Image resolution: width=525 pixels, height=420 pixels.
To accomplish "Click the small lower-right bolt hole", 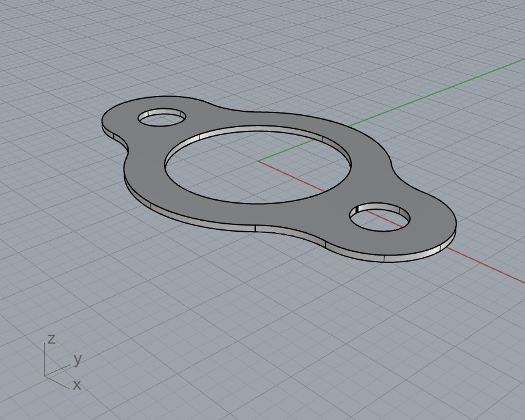I will pyautogui.click(x=380, y=216).
